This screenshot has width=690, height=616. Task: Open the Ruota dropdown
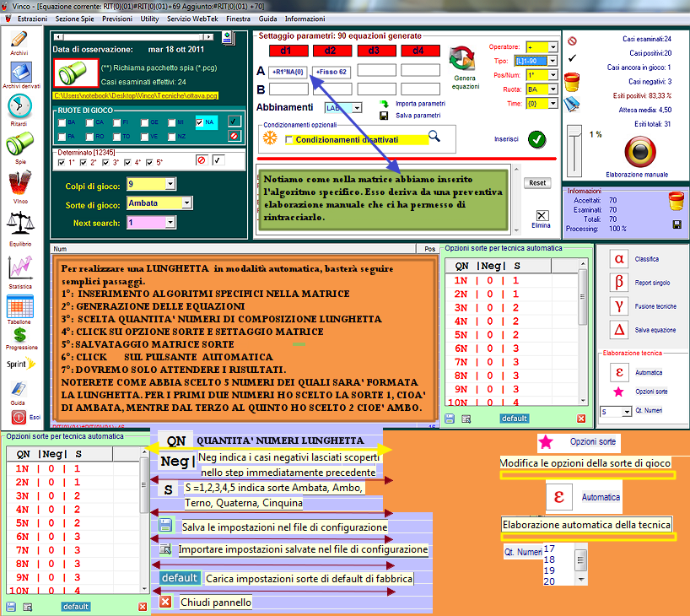tap(553, 89)
